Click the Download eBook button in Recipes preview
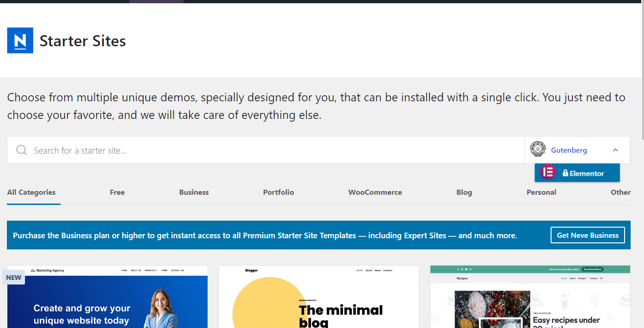Image resolution: width=644 pixels, height=328 pixels. [593, 269]
